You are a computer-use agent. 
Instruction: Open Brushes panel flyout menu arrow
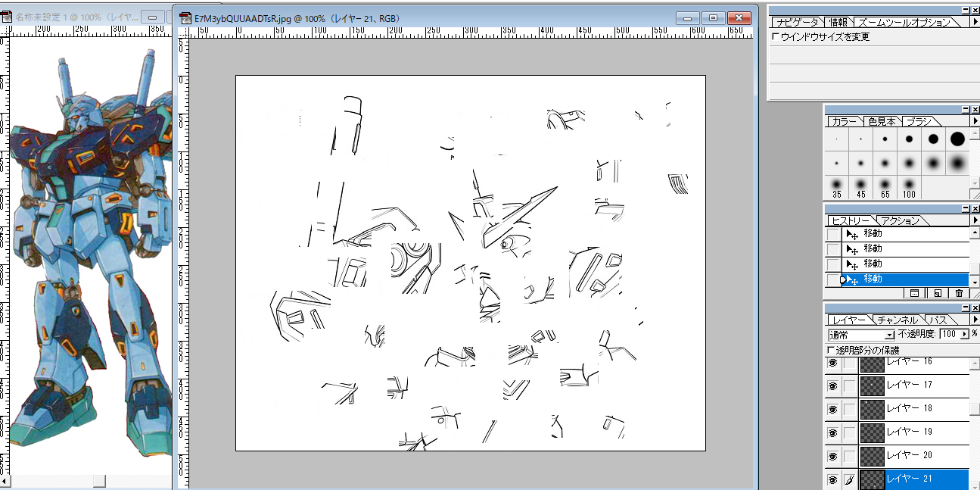coord(975,121)
